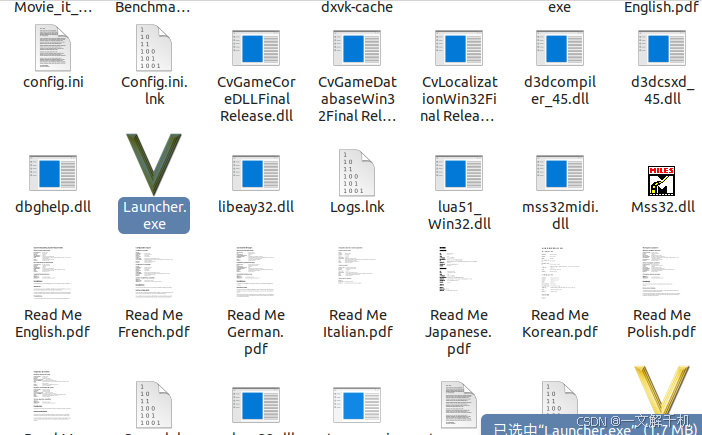
Task: Select the mss32midi.dll file
Action: (560, 174)
